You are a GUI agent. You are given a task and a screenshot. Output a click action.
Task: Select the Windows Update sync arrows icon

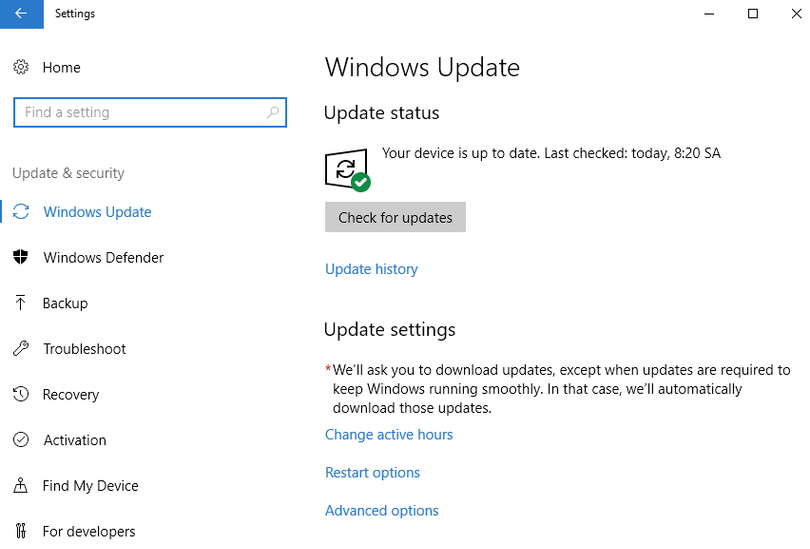pyautogui.click(x=21, y=212)
